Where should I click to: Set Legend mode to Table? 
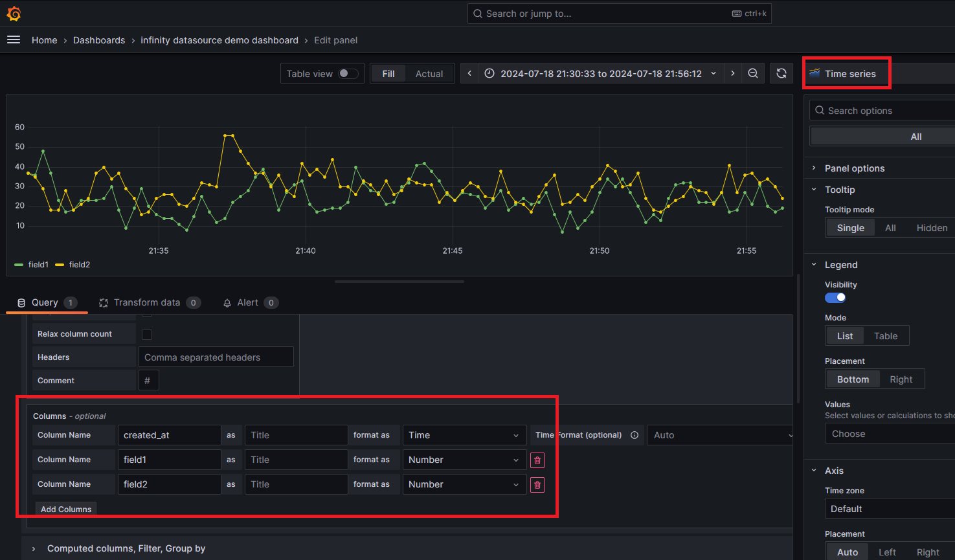coord(886,336)
